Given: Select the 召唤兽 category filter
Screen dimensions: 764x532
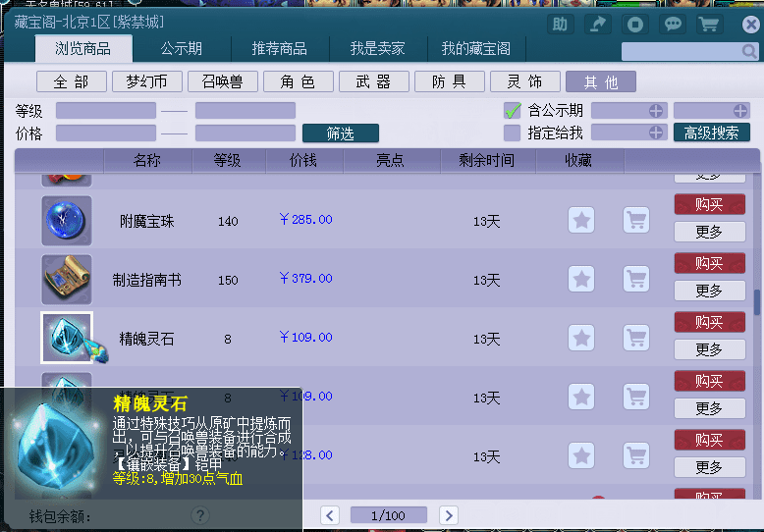Looking at the screenshot, I should coord(223,81).
